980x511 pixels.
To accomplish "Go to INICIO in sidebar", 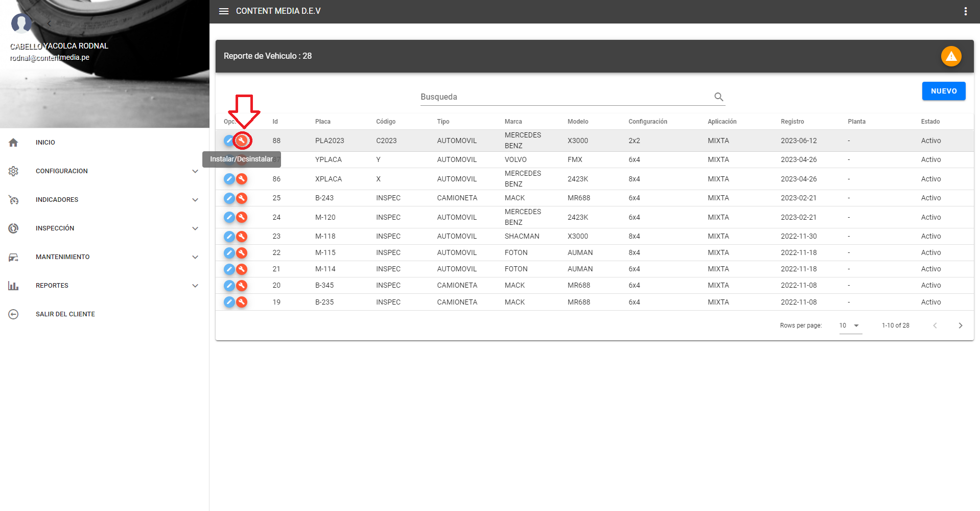I will click(45, 143).
